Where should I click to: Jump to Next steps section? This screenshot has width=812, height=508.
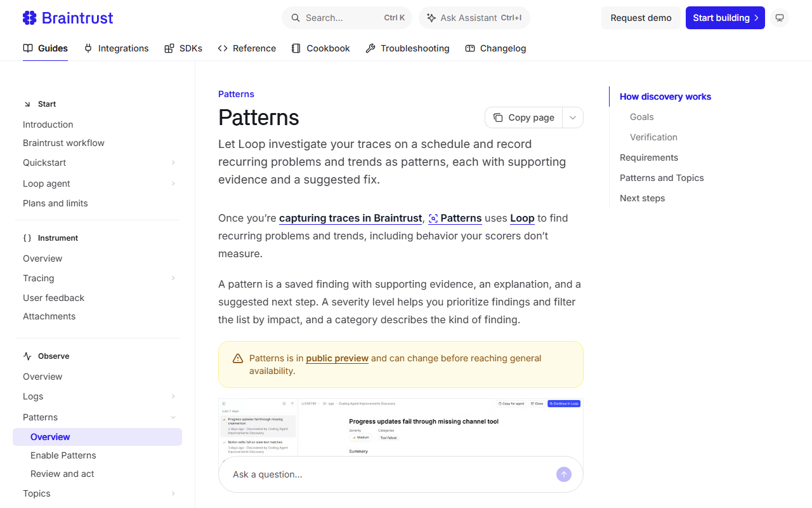point(643,198)
